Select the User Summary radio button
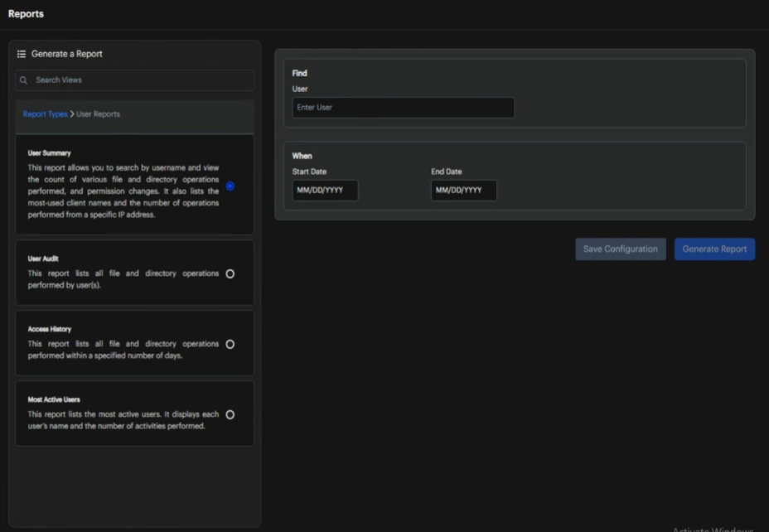 point(230,186)
